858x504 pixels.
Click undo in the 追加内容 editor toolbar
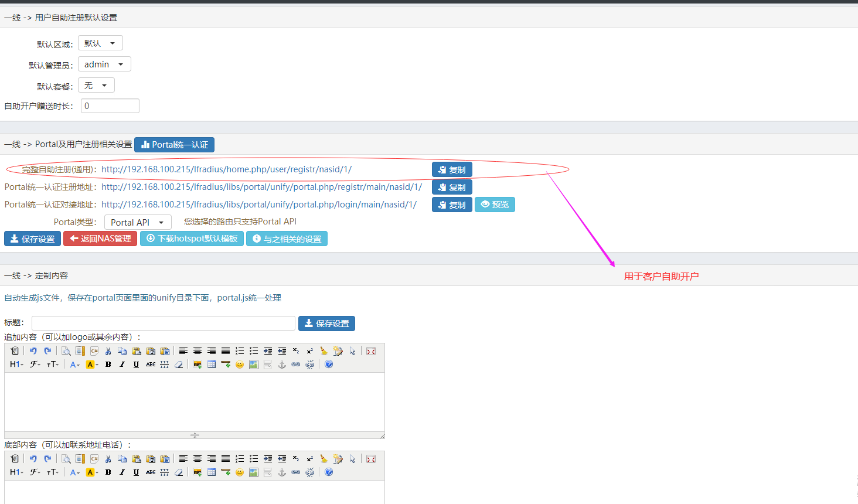click(x=33, y=351)
